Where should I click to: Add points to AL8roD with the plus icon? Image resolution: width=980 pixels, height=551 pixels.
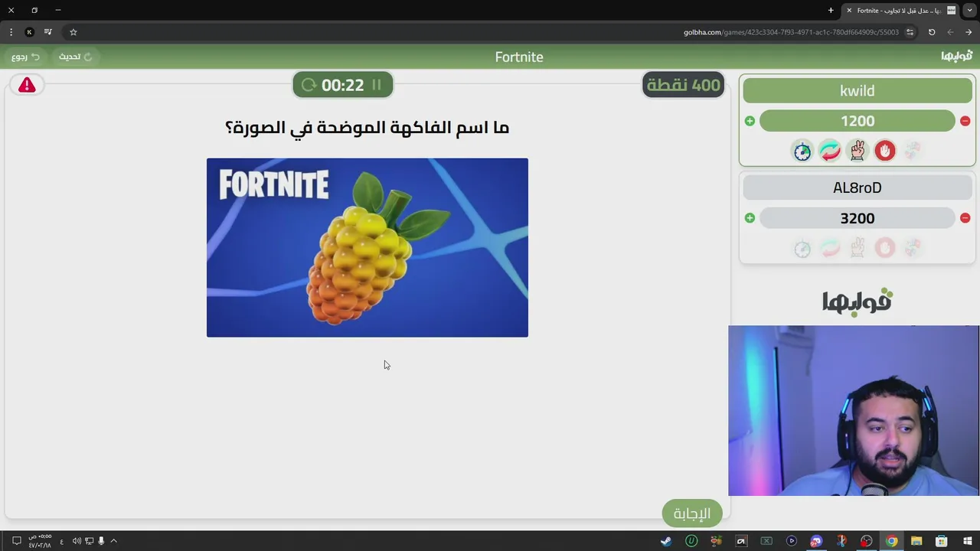[750, 218]
